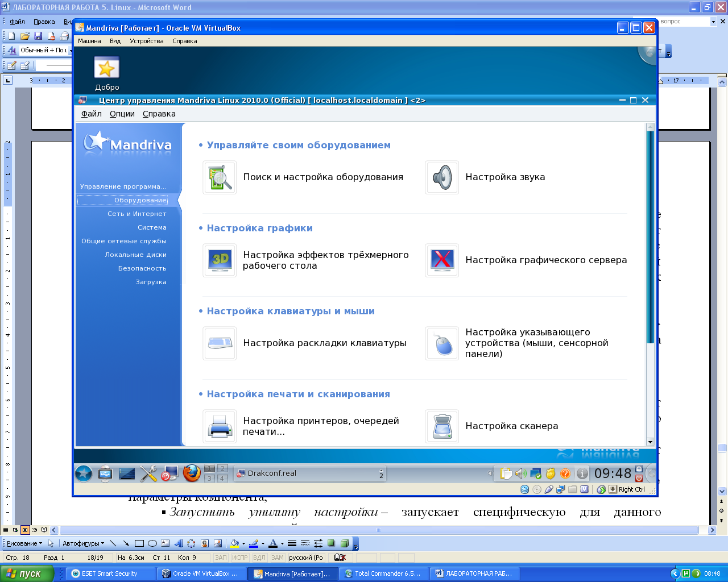Expand fill color dropdown arrow

243,543
